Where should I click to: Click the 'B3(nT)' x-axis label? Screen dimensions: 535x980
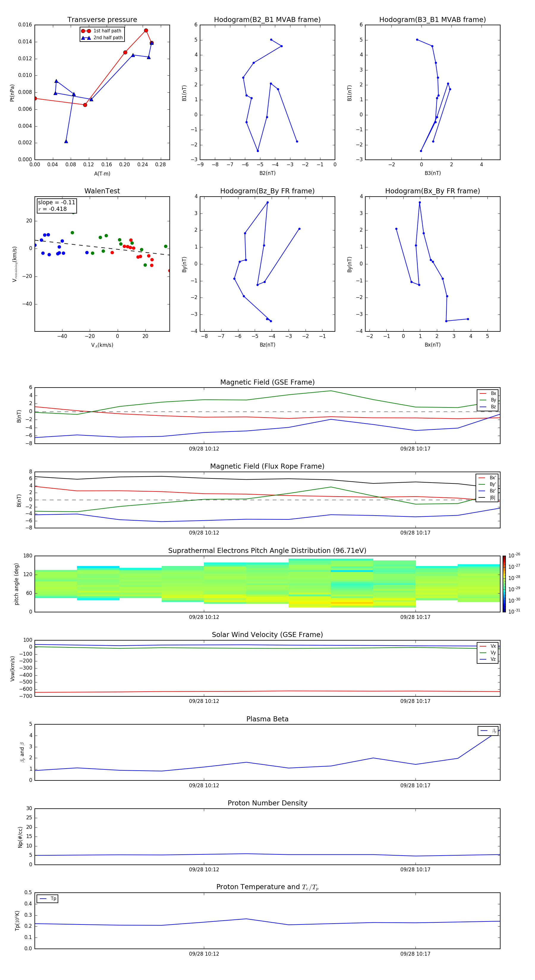coord(432,173)
